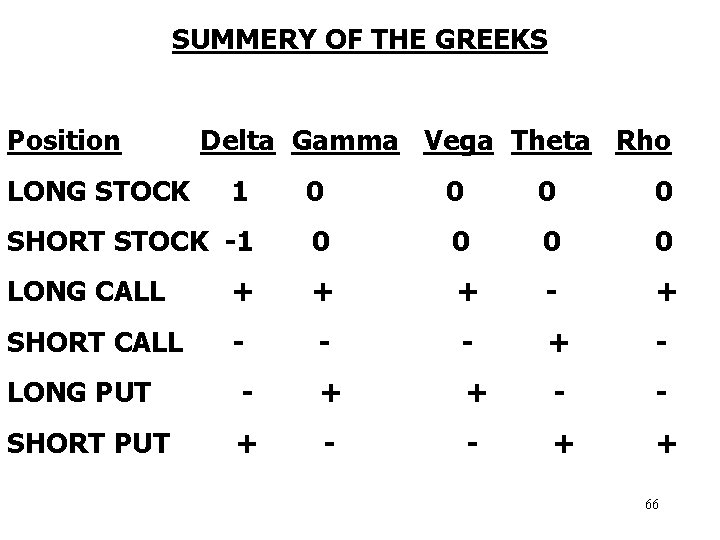Click the LONG STOCK row label
Viewport: 720px width, 540px height.
tap(98, 191)
